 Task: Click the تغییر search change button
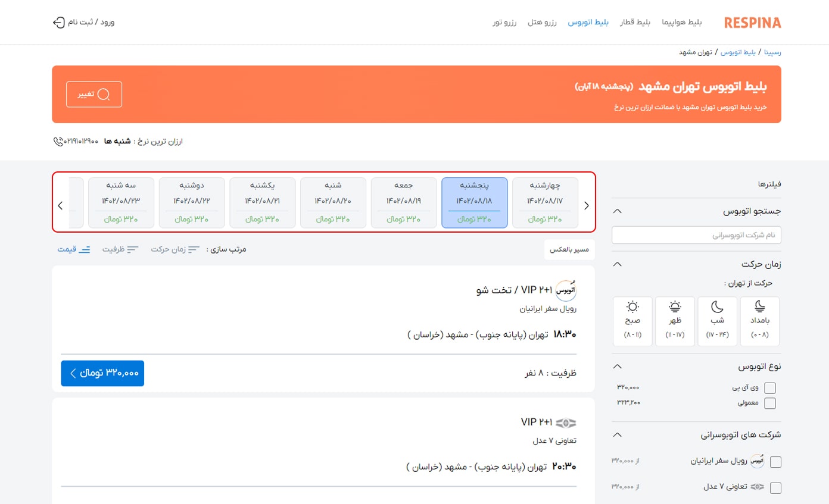(x=94, y=94)
